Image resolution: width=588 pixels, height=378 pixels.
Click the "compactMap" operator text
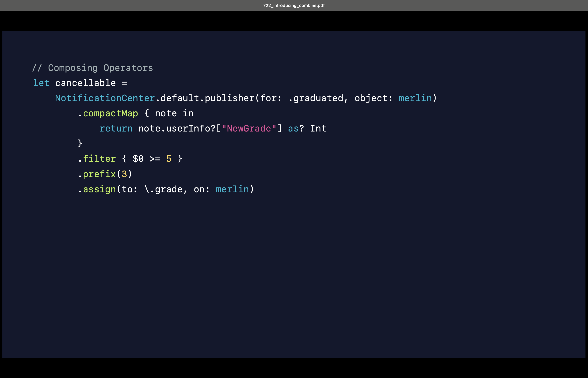(x=110, y=113)
